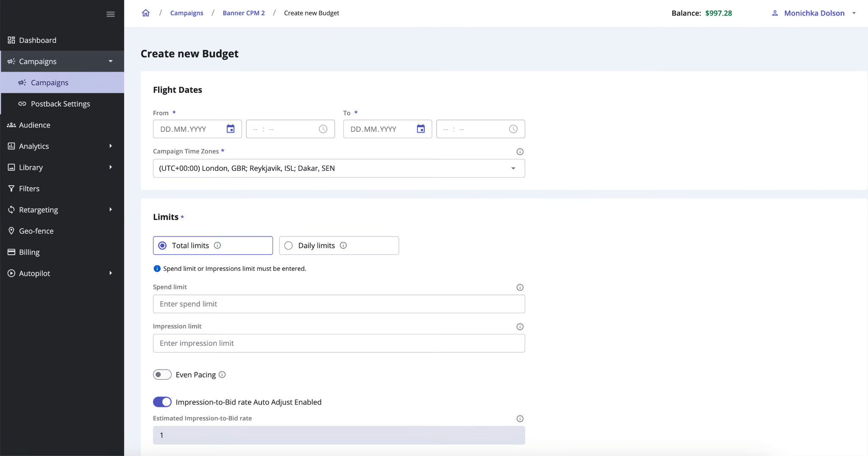The height and width of the screenshot is (456, 868).
Task: Select the Daily limits radio button
Action: tap(288, 245)
